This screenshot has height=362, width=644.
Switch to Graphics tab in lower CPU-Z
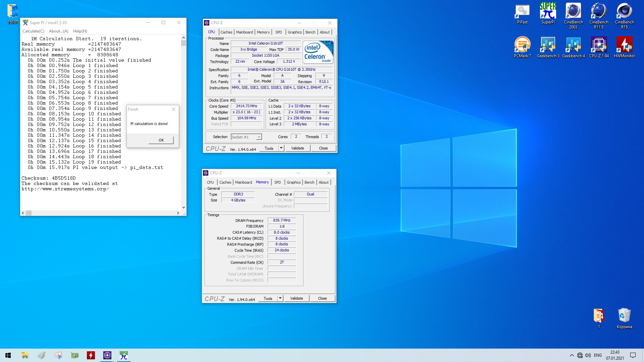[x=294, y=182]
